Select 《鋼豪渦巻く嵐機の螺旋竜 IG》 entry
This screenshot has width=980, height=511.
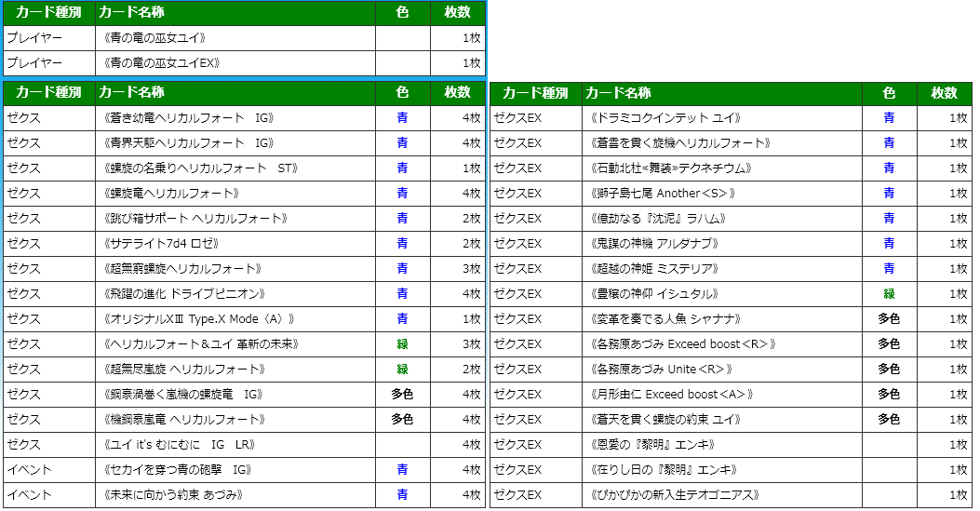(183, 394)
